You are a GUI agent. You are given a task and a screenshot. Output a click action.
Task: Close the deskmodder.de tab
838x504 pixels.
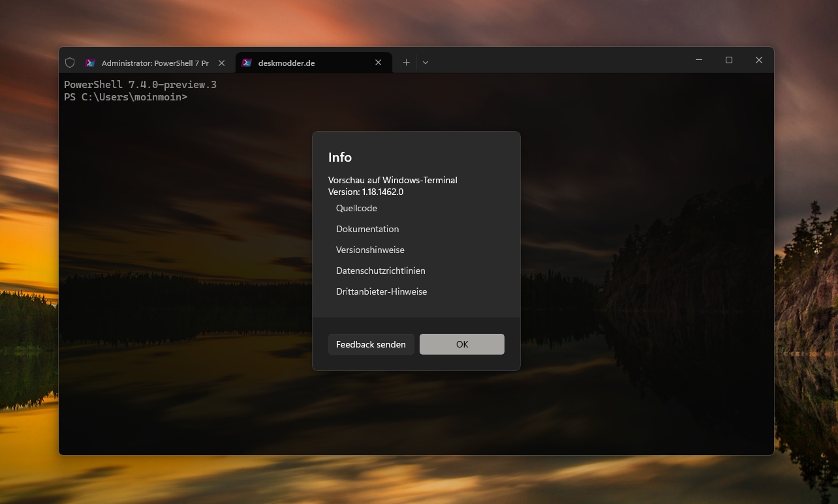pos(379,63)
